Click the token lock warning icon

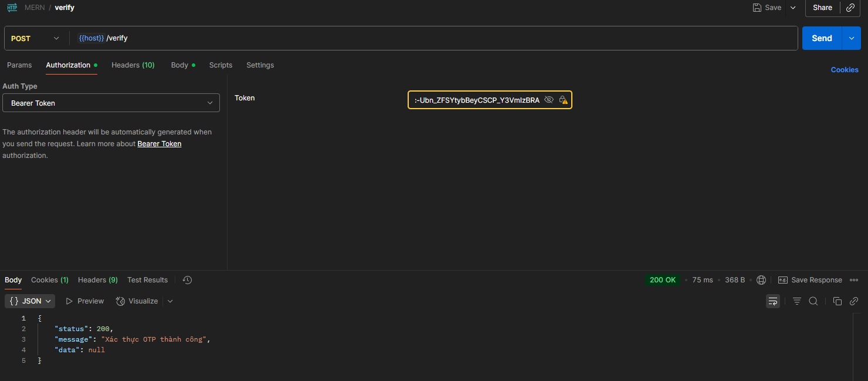tap(563, 100)
